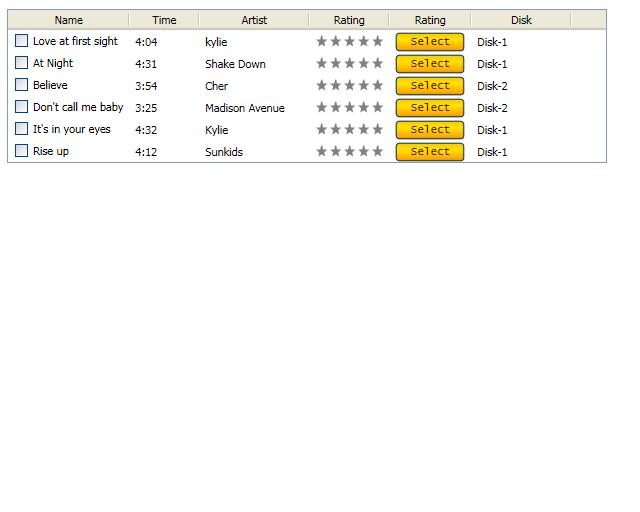
Task: Give Rise up one star
Action: [x=322, y=151]
